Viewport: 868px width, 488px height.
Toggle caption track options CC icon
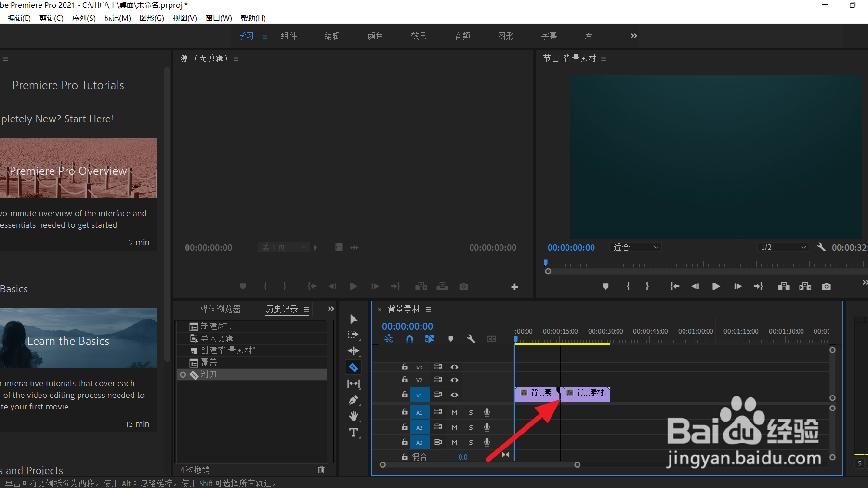coord(491,339)
